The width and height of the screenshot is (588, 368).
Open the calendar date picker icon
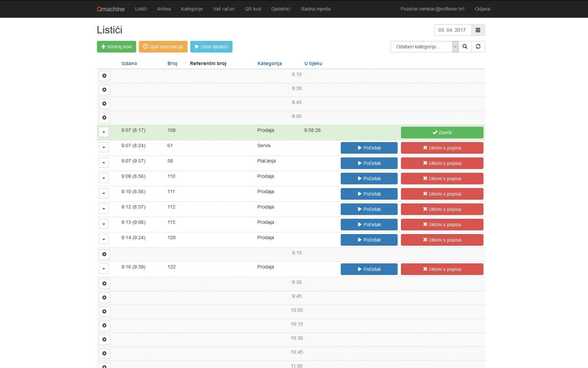478,30
